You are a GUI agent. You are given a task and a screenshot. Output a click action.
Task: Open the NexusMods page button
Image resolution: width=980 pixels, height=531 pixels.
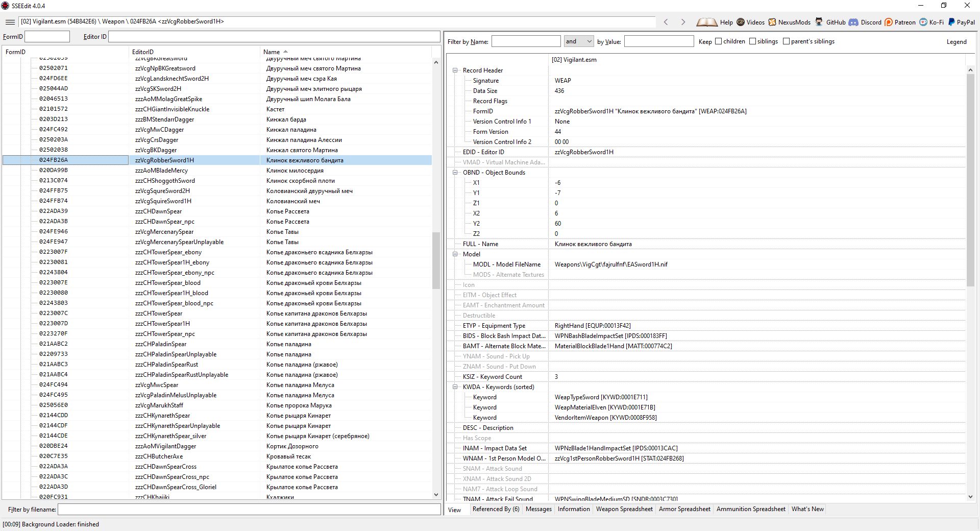tap(790, 22)
